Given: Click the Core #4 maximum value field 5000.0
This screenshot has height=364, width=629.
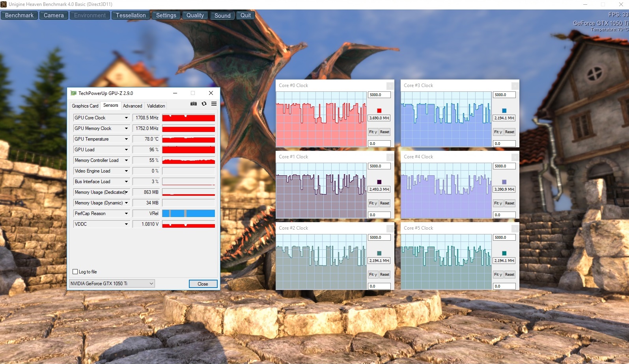Looking at the screenshot, I should (504, 166).
